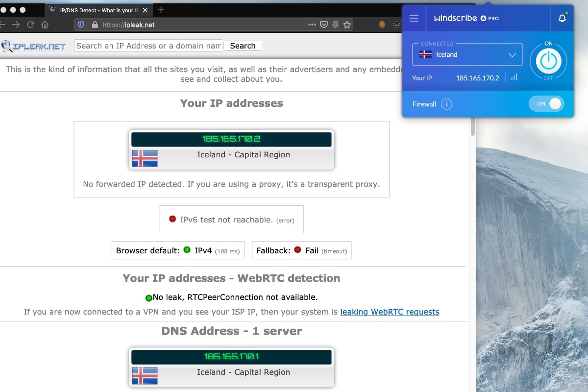This screenshot has height=392, width=588.
Task: Reload the ipleak.net page
Action: click(30, 24)
